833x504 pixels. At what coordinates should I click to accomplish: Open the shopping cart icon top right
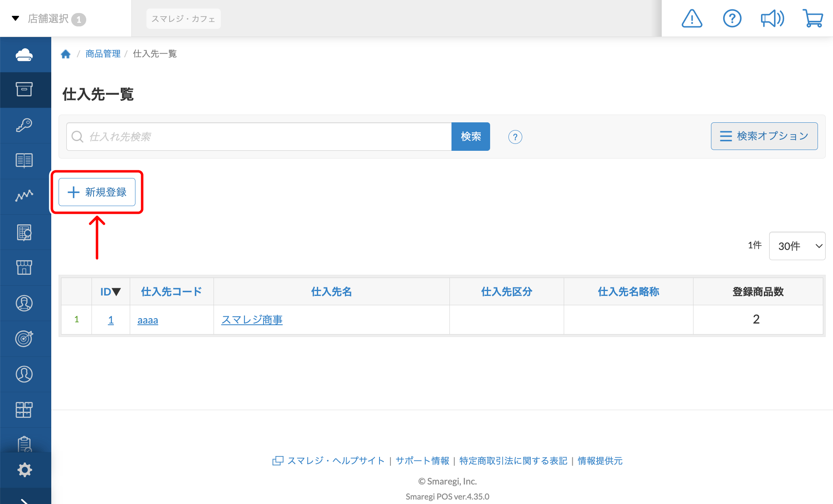pos(812,18)
